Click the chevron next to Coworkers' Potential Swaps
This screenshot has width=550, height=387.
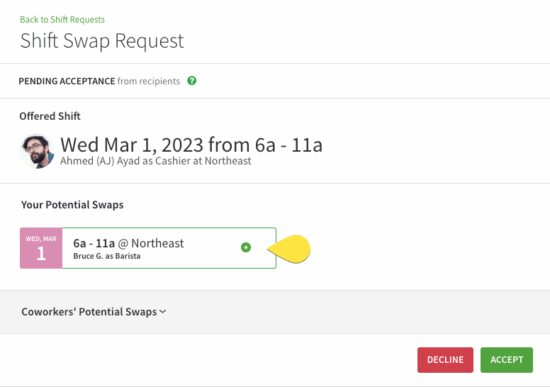click(162, 312)
